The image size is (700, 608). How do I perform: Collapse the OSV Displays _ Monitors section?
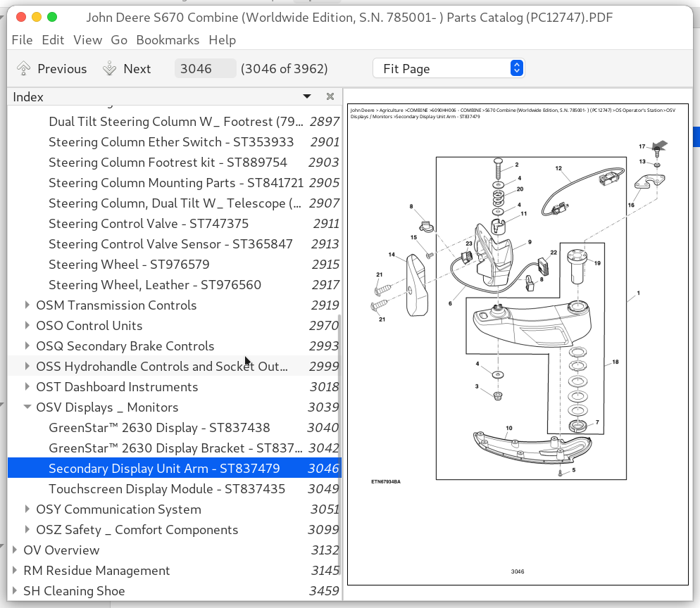pyautogui.click(x=27, y=407)
